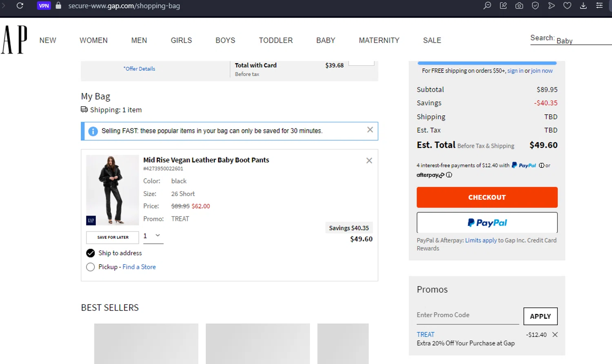Remove Mid Rise Vegan Leather pants from bag

(x=369, y=161)
